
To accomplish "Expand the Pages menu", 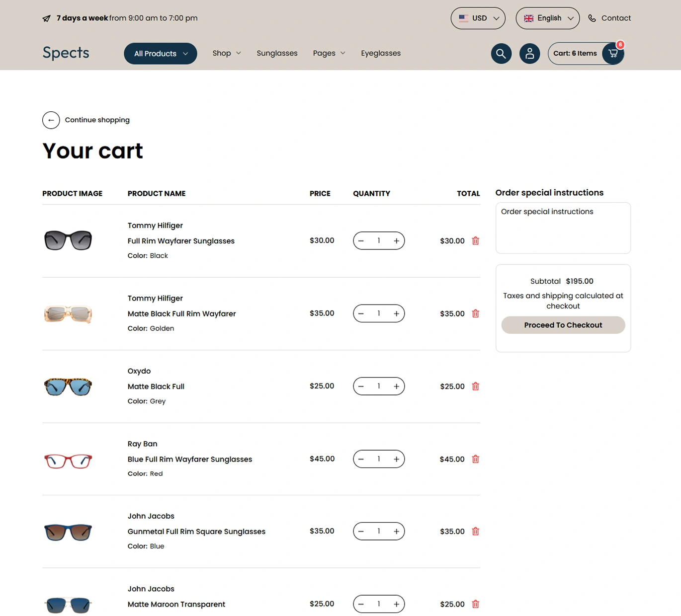I will coord(329,53).
